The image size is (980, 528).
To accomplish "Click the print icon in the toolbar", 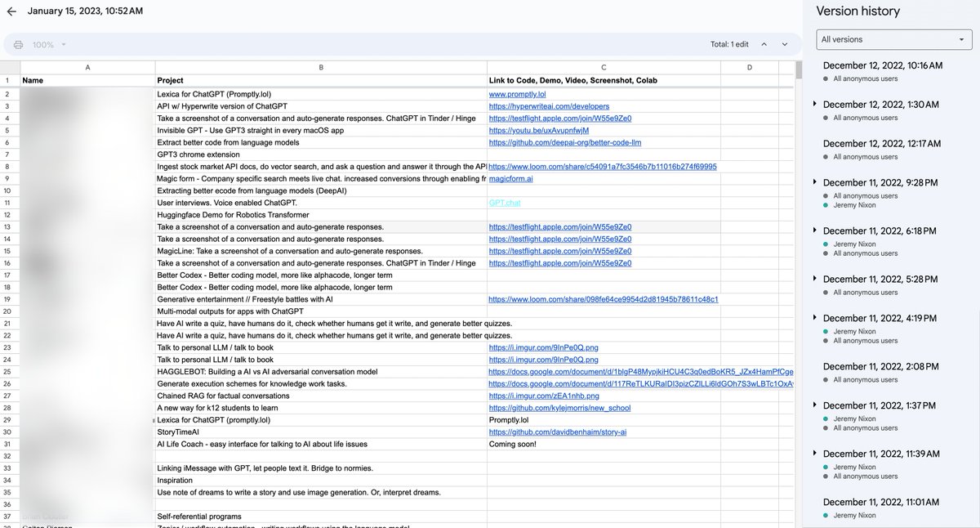I will 18,44.
